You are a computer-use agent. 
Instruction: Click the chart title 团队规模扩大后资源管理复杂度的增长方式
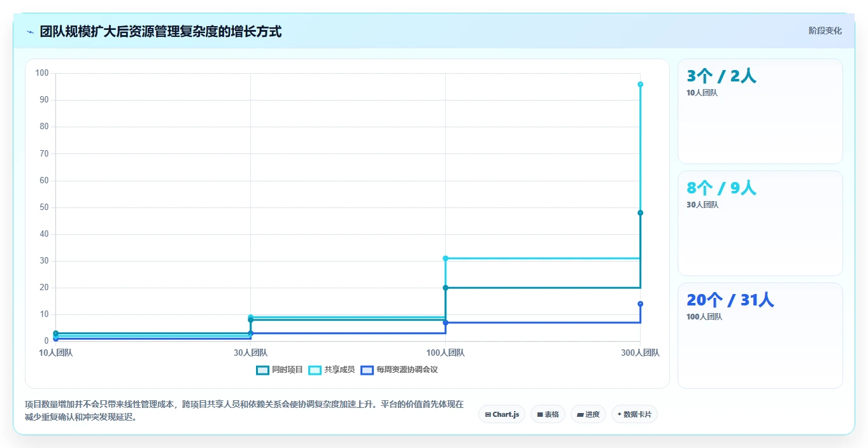click(160, 32)
